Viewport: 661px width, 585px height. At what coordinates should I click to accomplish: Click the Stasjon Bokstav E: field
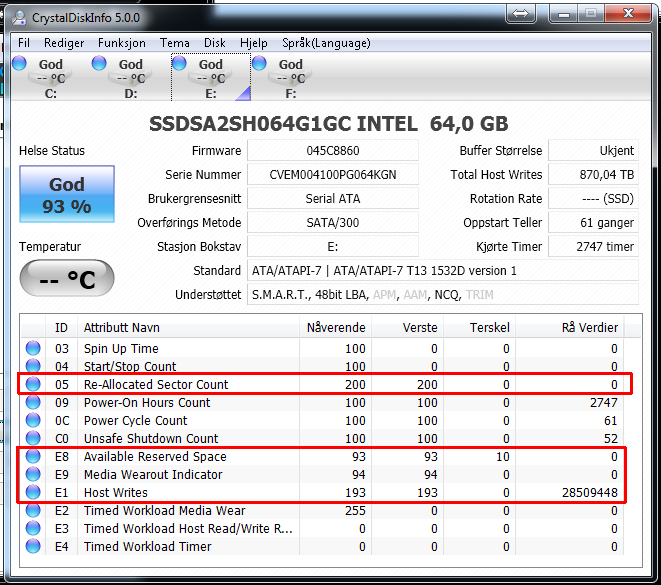tap(333, 247)
